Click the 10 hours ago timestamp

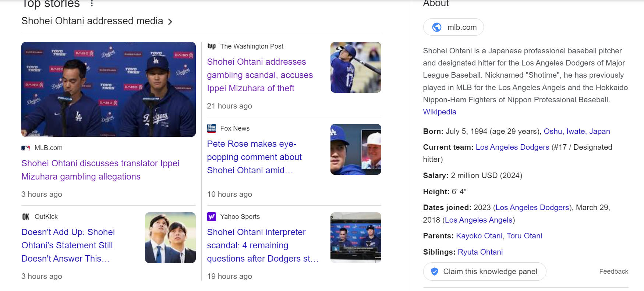[230, 194]
